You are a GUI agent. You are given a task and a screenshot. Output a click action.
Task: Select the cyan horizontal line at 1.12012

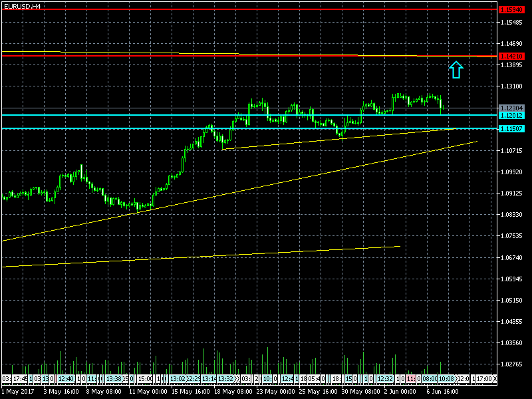[249, 115]
